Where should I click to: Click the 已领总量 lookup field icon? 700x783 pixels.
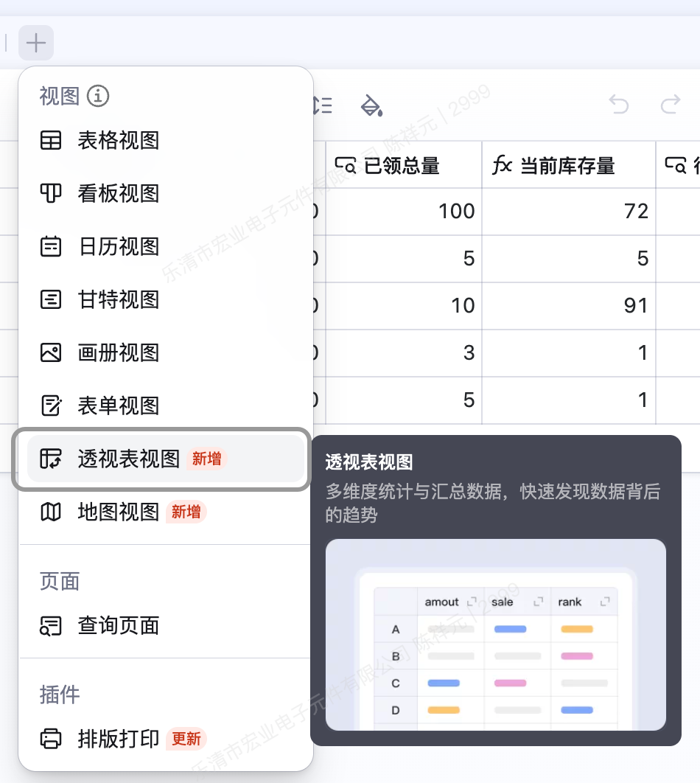click(x=346, y=165)
